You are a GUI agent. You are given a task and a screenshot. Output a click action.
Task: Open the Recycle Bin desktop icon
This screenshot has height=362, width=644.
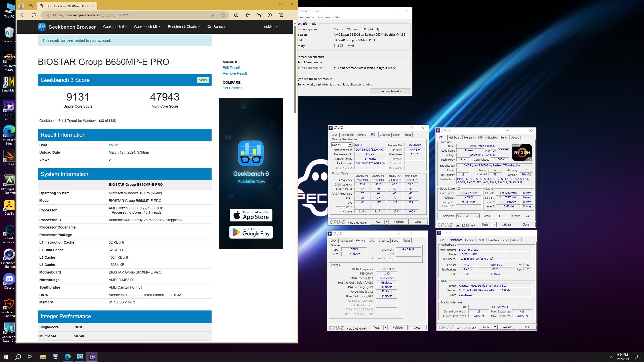click(x=9, y=35)
